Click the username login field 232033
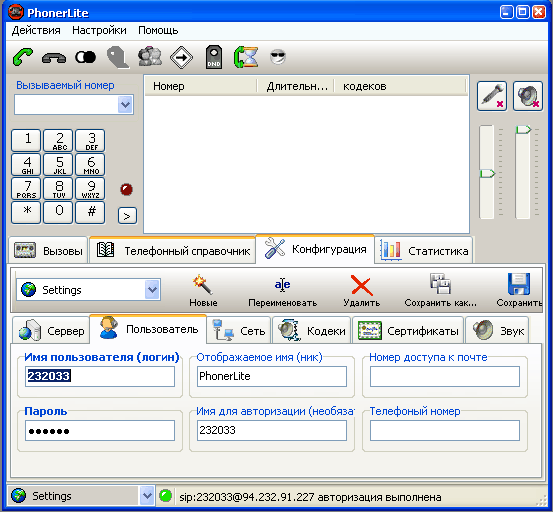The width and height of the screenshot is (553, 512). pos(100,376)
